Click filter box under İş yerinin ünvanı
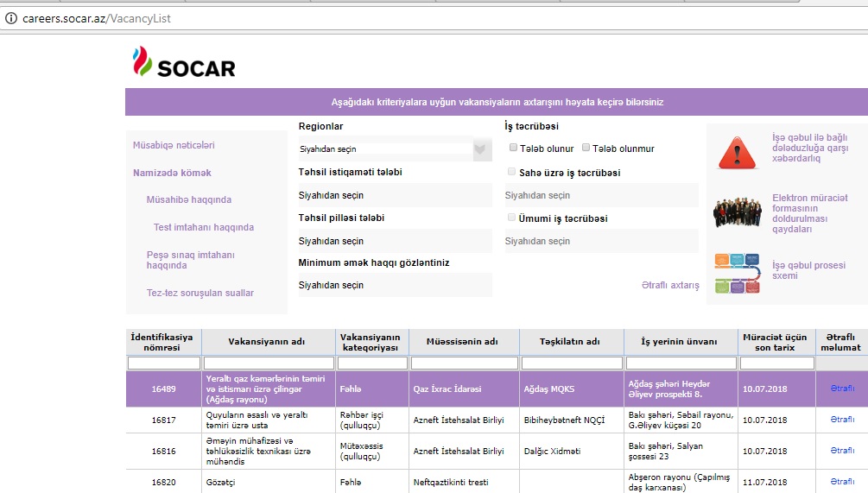Viewport: 868px width, 493px height. click(681, 363)
